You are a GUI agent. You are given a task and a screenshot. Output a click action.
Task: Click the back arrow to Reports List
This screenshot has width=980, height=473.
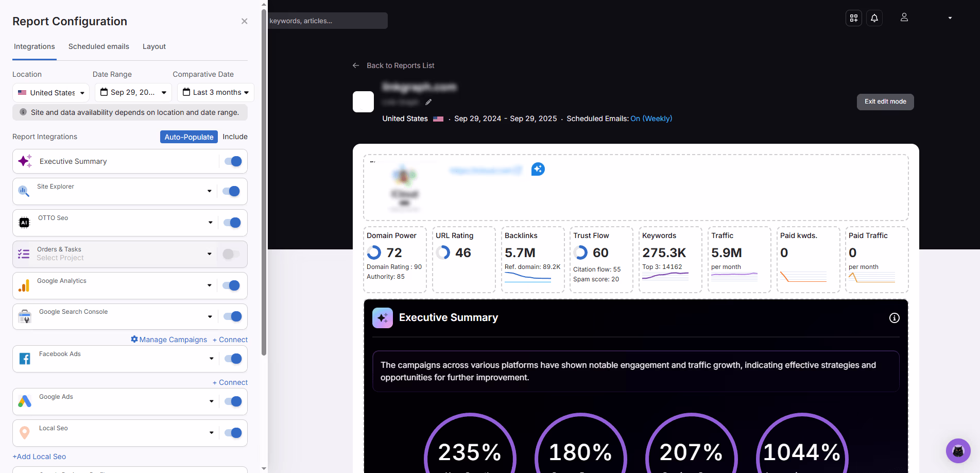(356, 65)
